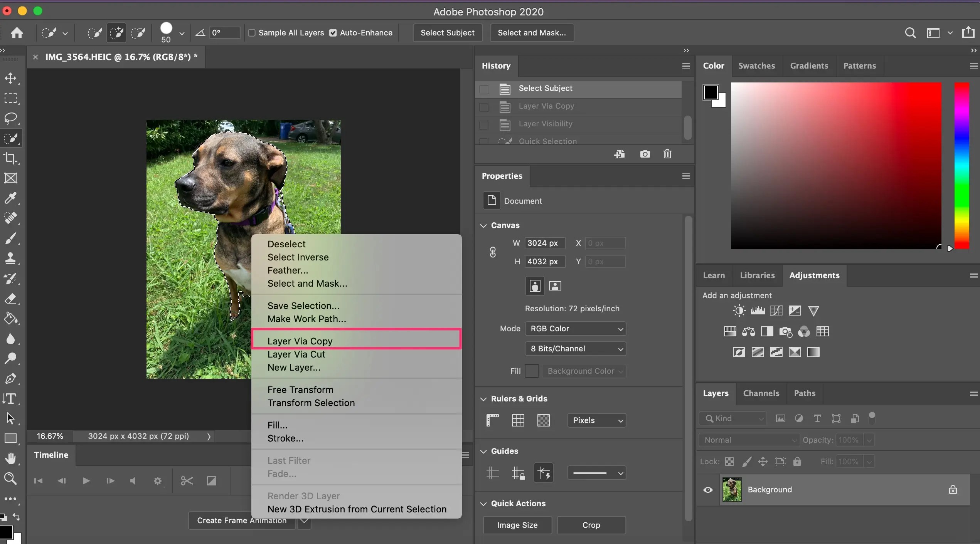This screenshot has width=980, height=544.
Task: Click the History panel trash icon
Action: click(667, 154)
